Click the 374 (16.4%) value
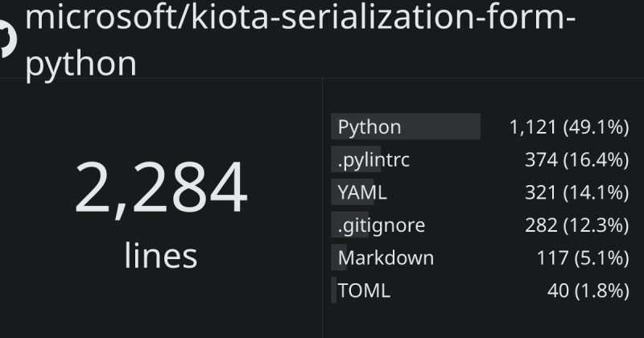644x338 pixels. coord(577,159)
